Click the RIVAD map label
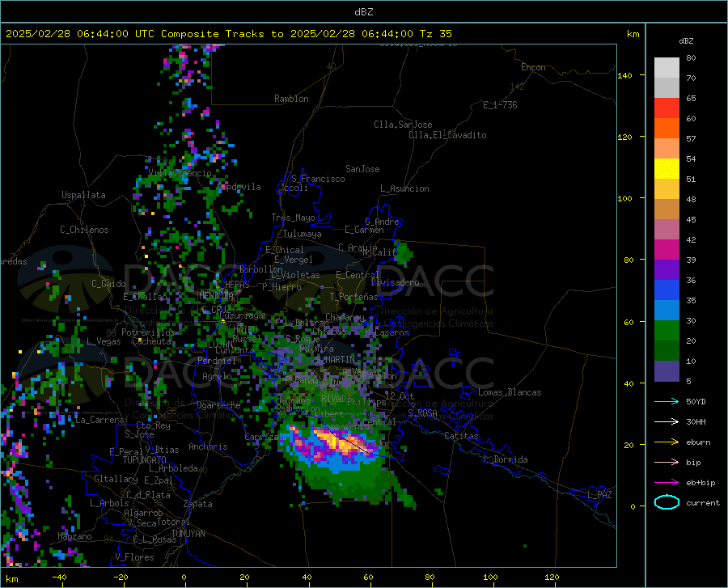 (333, 399)
